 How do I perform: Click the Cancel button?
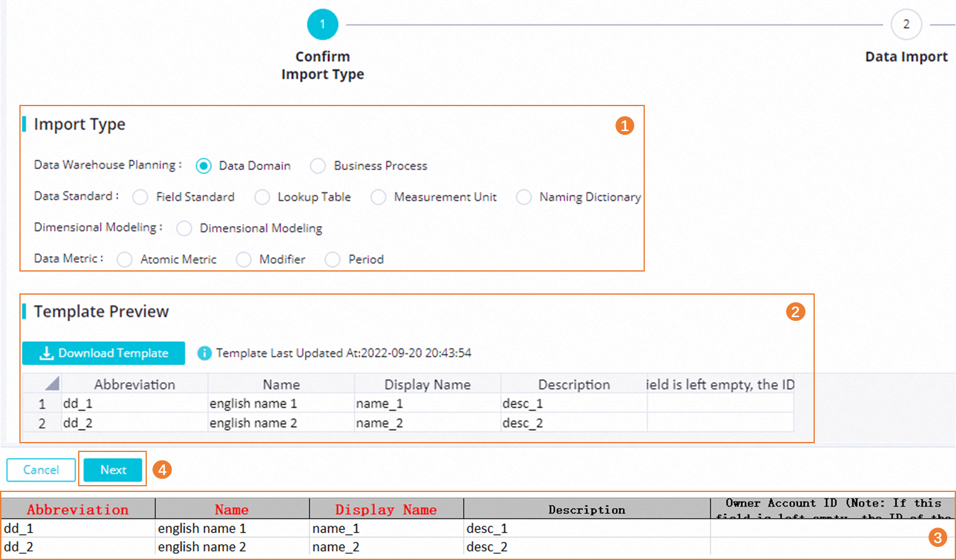[x=41, y=469]
